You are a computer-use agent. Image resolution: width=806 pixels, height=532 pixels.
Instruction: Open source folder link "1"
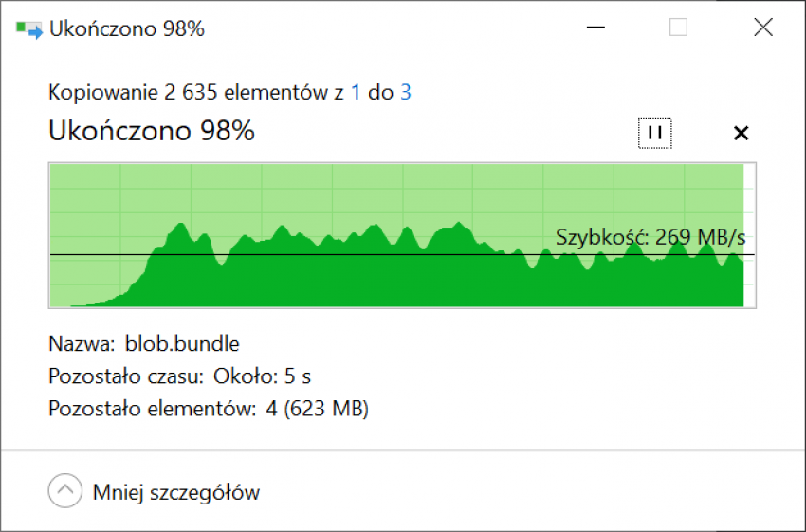click(x=356, y=92)
